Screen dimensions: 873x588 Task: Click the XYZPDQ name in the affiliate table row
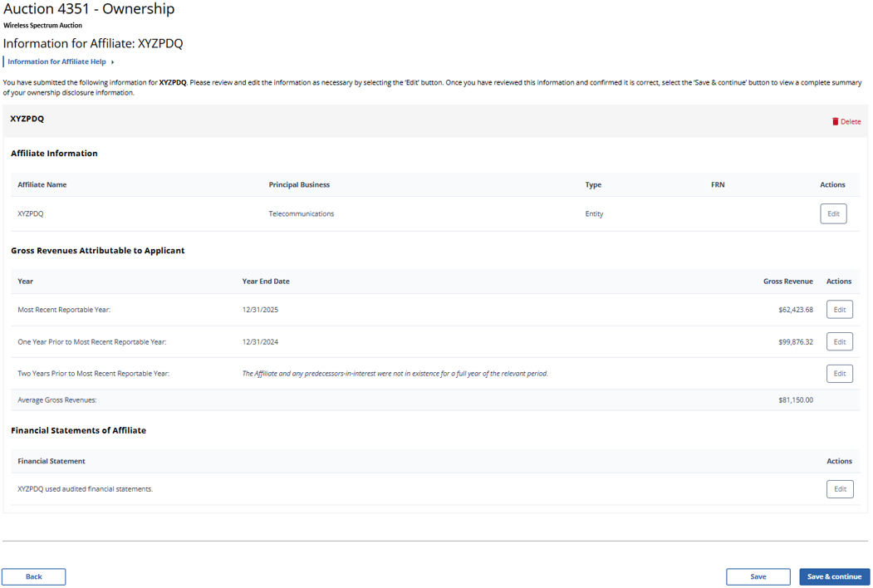point(30,213)
